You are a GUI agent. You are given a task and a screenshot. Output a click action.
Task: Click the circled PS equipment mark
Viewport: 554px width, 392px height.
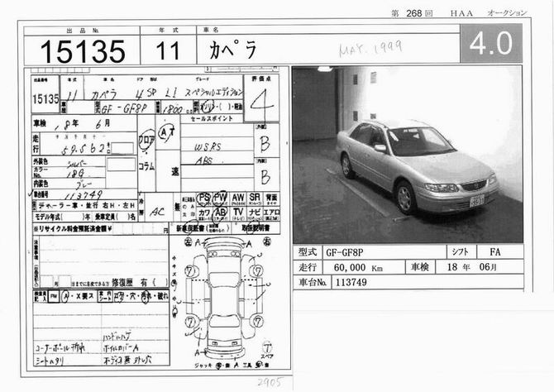(203, 198)
